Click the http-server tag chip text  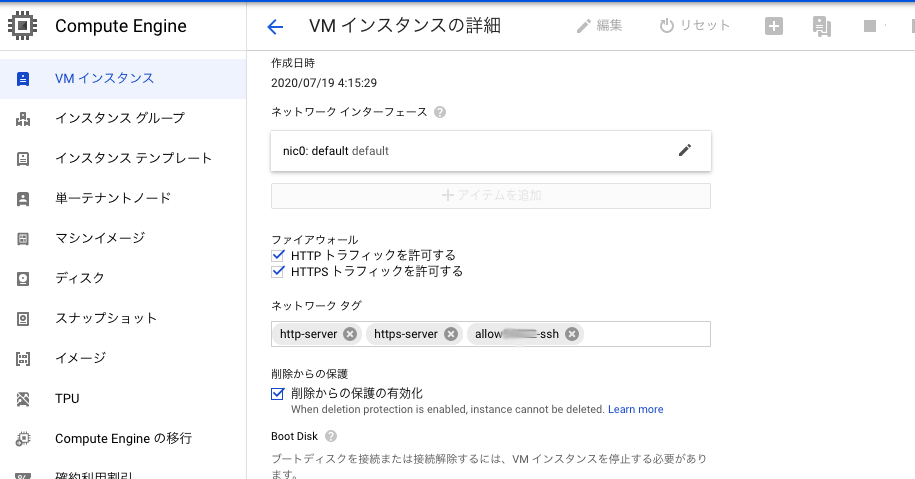[309, 334]
